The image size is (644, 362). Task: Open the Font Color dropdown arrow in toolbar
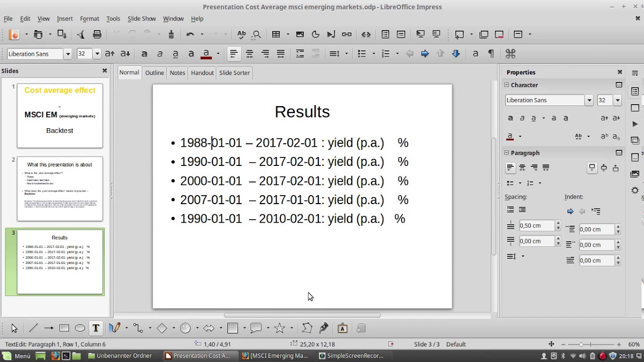218,54
